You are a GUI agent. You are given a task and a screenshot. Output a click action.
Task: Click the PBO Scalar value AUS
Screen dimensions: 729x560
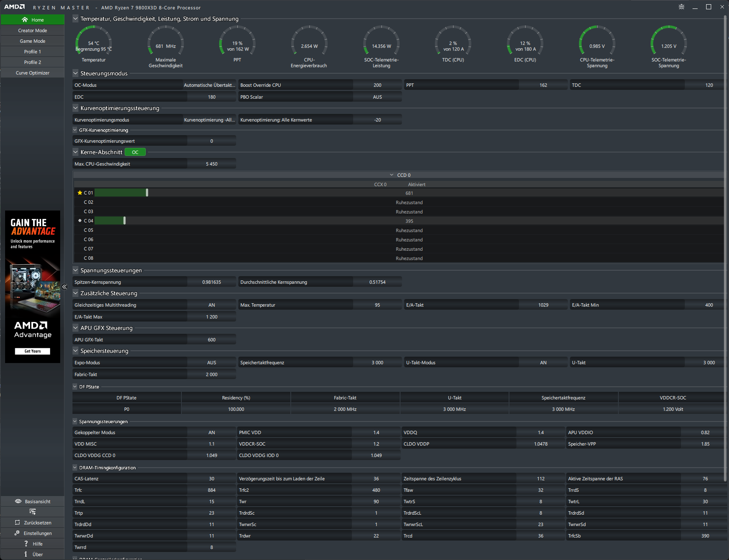coord(377,97)
